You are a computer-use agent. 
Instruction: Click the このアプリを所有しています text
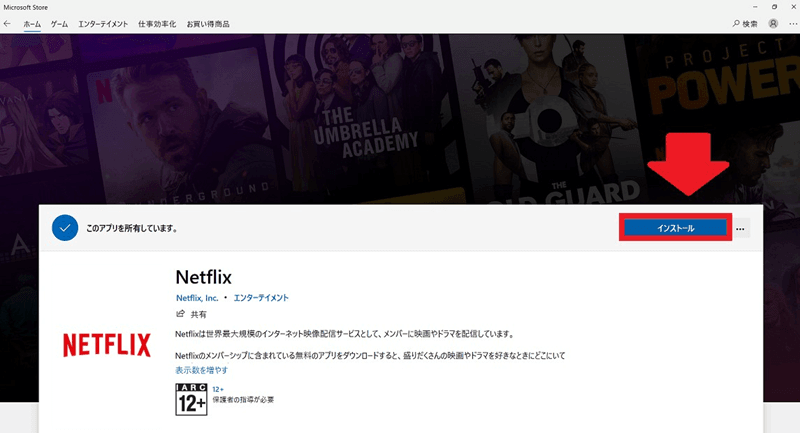132,228
